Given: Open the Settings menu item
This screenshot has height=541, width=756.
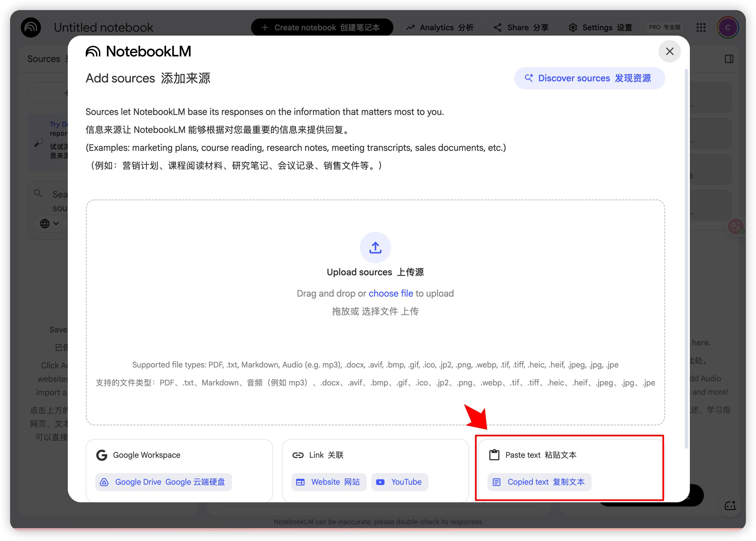Looking at the screenshot, I should click(600, 27).
